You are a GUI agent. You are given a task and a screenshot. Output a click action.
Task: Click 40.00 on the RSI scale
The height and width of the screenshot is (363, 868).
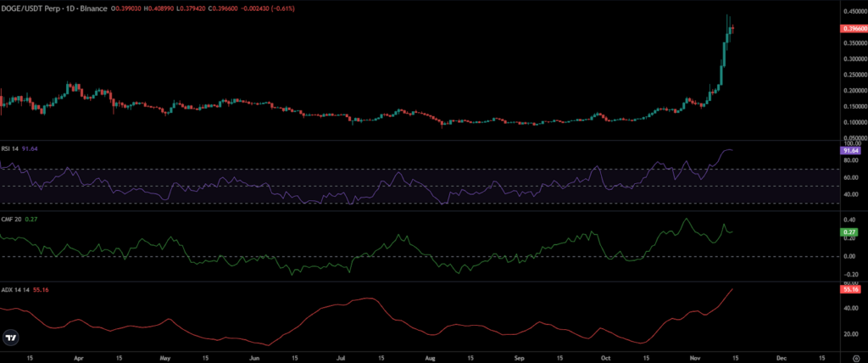pos(851,194)
